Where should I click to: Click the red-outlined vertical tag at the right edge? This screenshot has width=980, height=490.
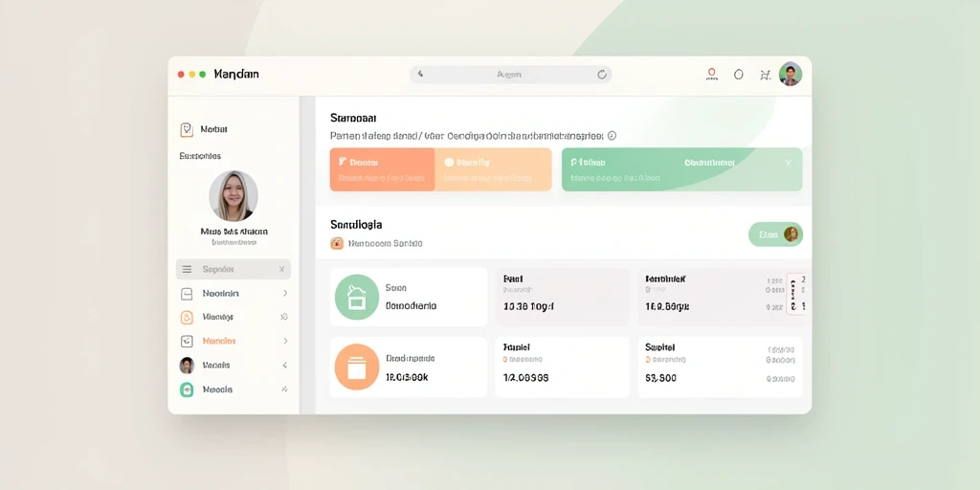point(793,293)
